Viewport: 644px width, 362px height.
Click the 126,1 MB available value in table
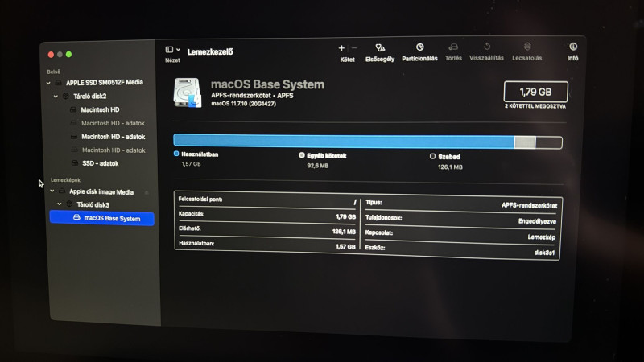(344, 232)
